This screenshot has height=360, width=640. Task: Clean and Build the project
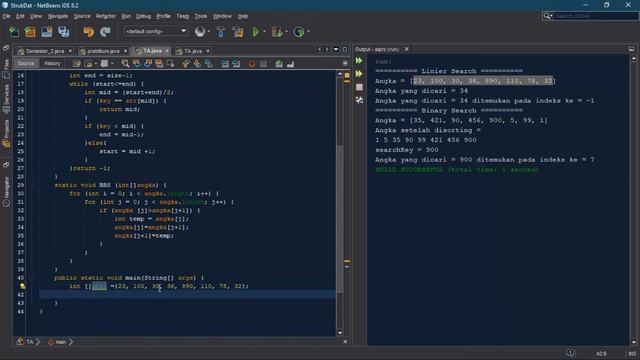pyautogui.click(x=238, y=32)
